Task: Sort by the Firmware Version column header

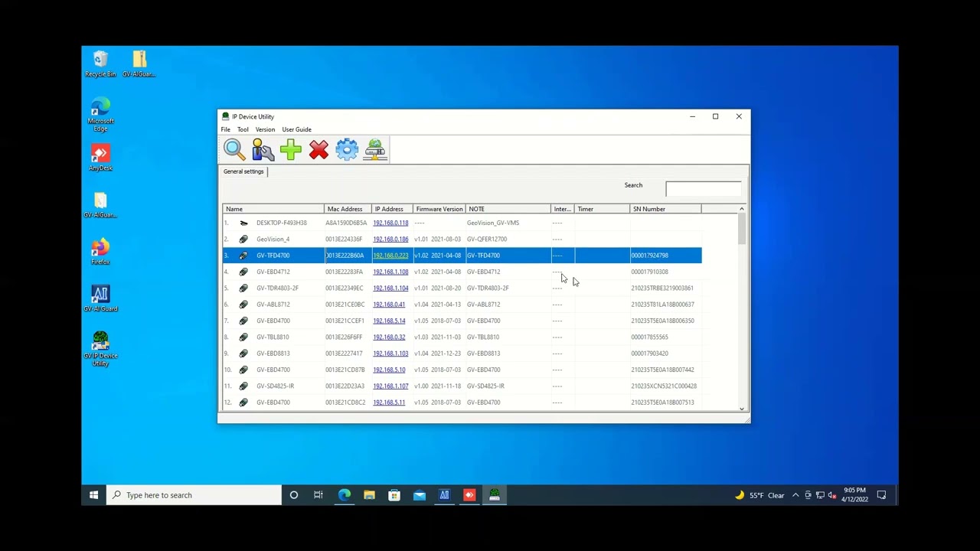Action: tap(439, 209)
